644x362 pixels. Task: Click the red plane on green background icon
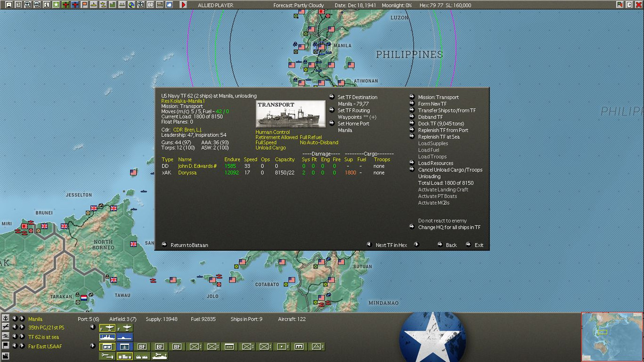pyautogui.click(x=65, y=5)
